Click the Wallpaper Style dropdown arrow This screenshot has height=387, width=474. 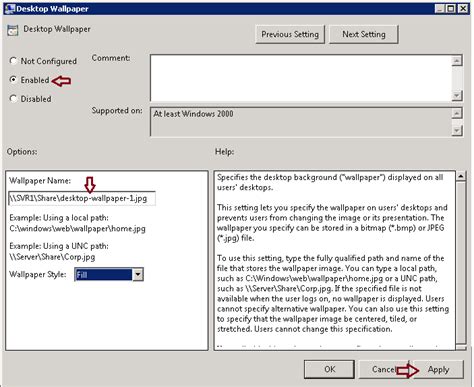click(x=138, y=275)
